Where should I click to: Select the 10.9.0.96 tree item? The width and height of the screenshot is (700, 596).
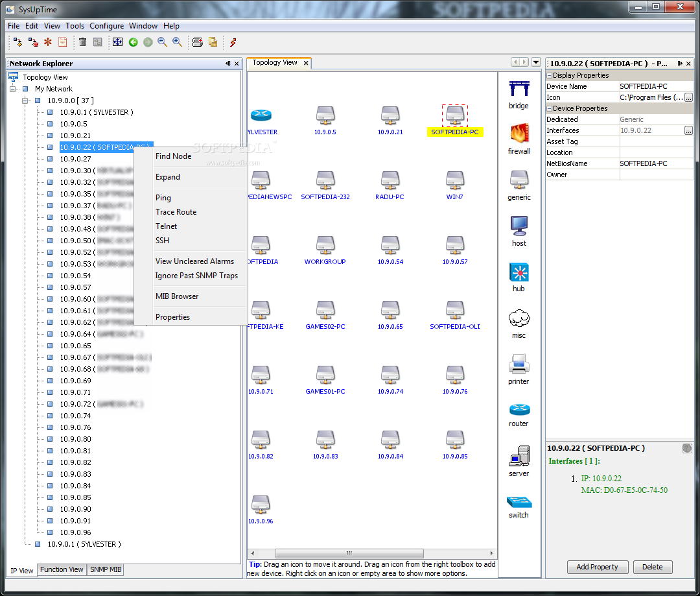pyautogui.click(x=75, y=532)
